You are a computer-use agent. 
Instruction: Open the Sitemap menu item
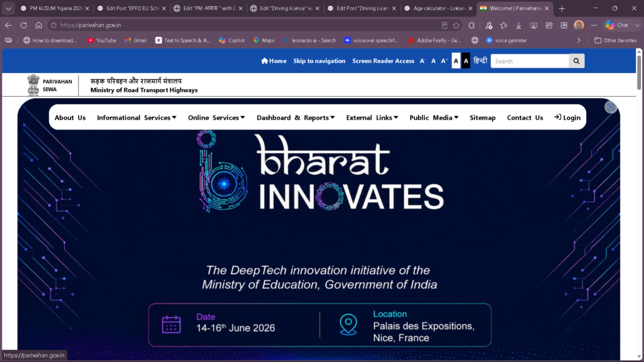(x=482, y=118)
